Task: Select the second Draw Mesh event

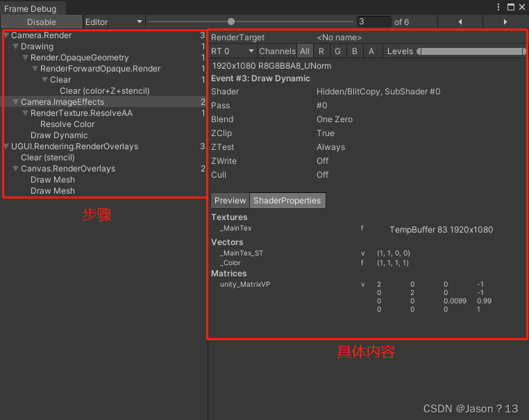Action: pos(53,191)
